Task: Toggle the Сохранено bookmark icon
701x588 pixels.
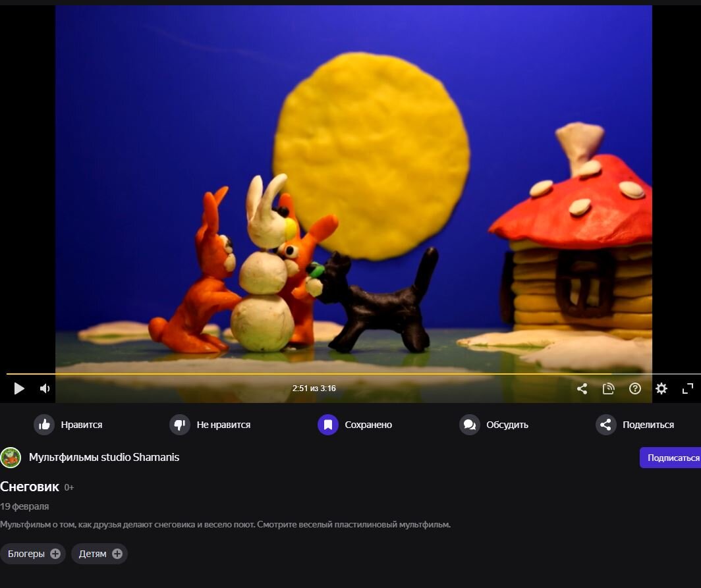Action: [328, 425]
